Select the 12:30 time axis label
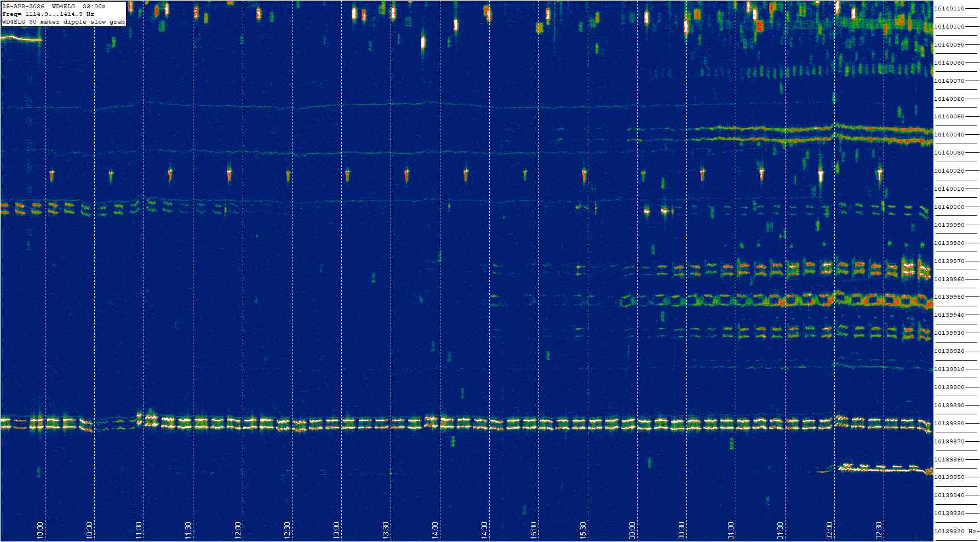 point(286,530)
